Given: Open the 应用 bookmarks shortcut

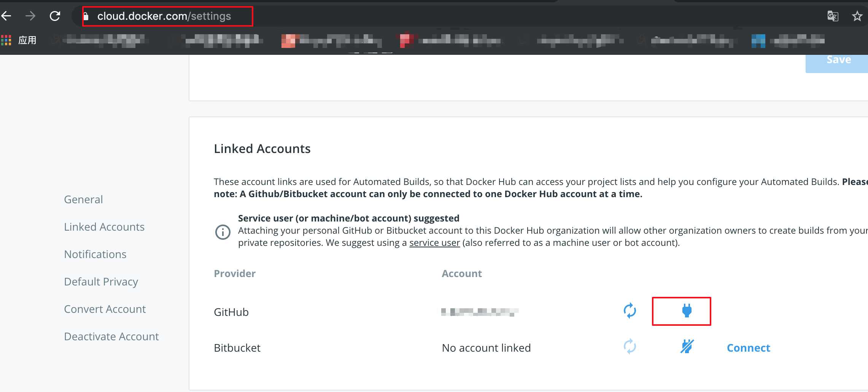Looking at the screenshot, I should point(27,40).
